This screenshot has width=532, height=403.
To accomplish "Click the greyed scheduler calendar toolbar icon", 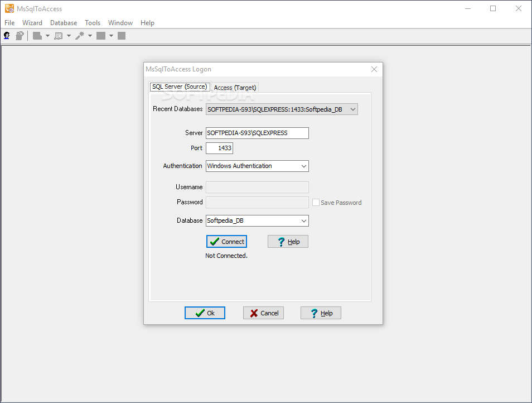I will point(59,36).
